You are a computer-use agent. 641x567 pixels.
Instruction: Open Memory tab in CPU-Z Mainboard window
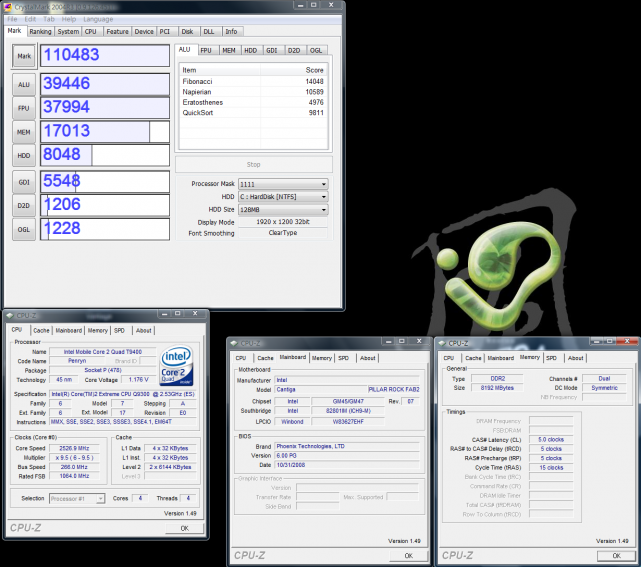tap(322, 358)
